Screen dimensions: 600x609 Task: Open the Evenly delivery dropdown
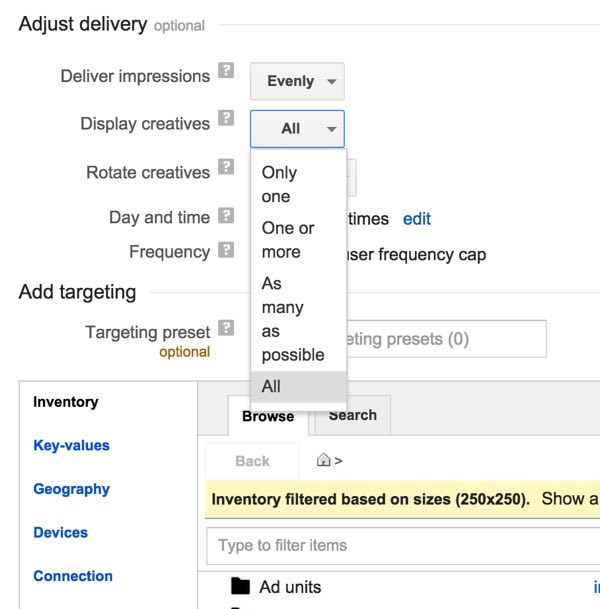297,81
